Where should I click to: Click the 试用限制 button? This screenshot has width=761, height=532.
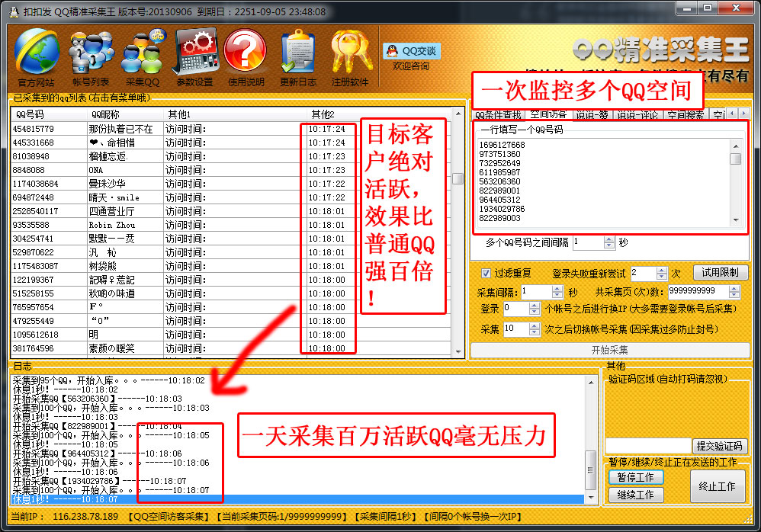pyautogui.click(x=721, y=273)
